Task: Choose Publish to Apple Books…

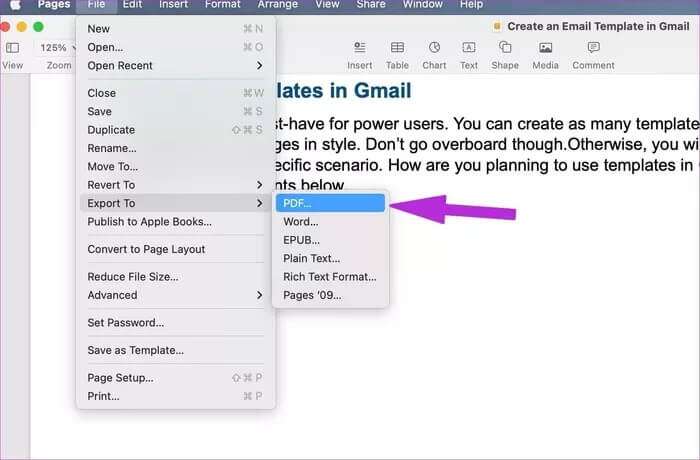Action: point(176,222)
